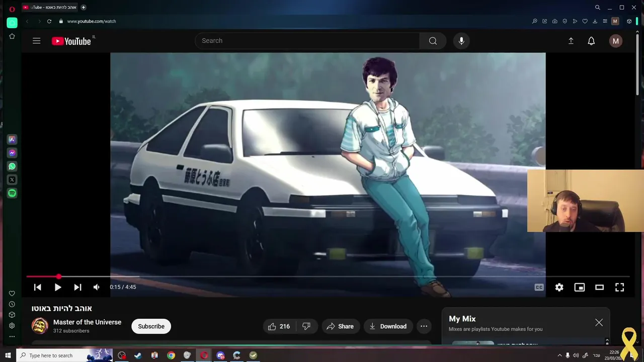Screen dimensions: 644x362
Task: Focus Windows taskbar search box
Action: 64,355
